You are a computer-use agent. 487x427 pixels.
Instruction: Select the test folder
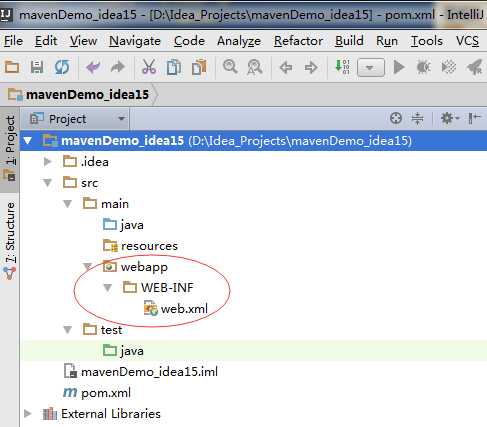point(102,330)
